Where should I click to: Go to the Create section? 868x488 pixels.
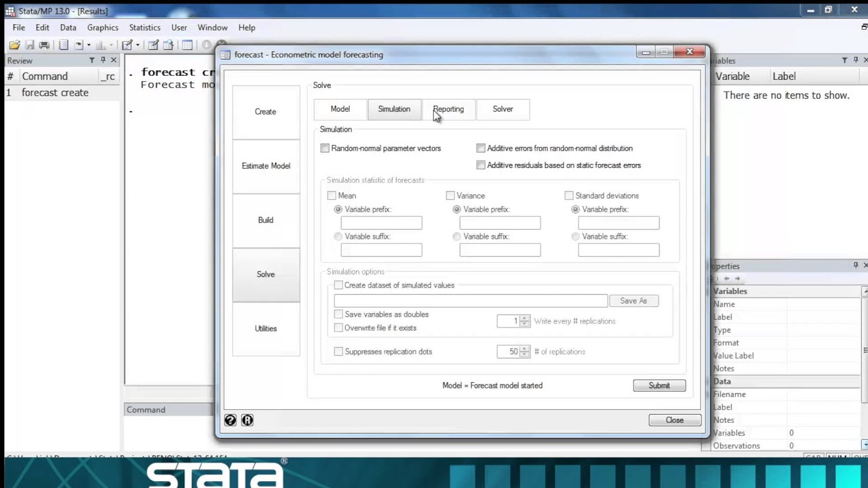(266, 112)
